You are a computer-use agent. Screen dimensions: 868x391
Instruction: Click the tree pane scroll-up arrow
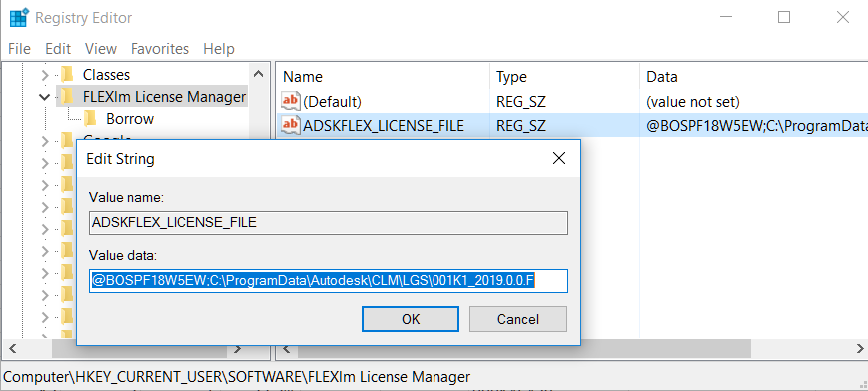click(258, 74)
